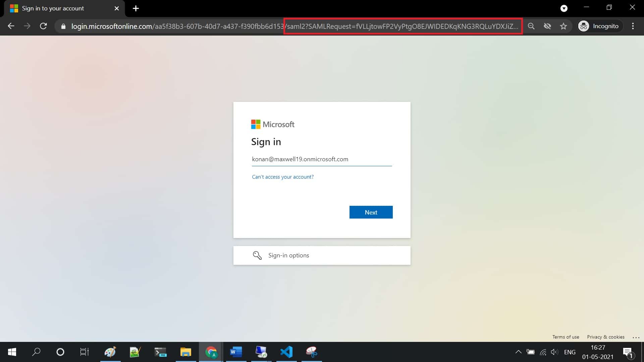Open Windows taskbar search
Image resolution: width=644 pixels, height=362 pixels.
(36, 352)
